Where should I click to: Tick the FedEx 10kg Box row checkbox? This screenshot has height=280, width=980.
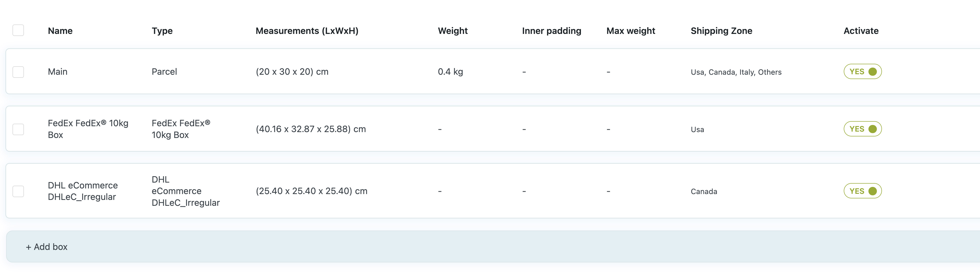click(18, 129)
